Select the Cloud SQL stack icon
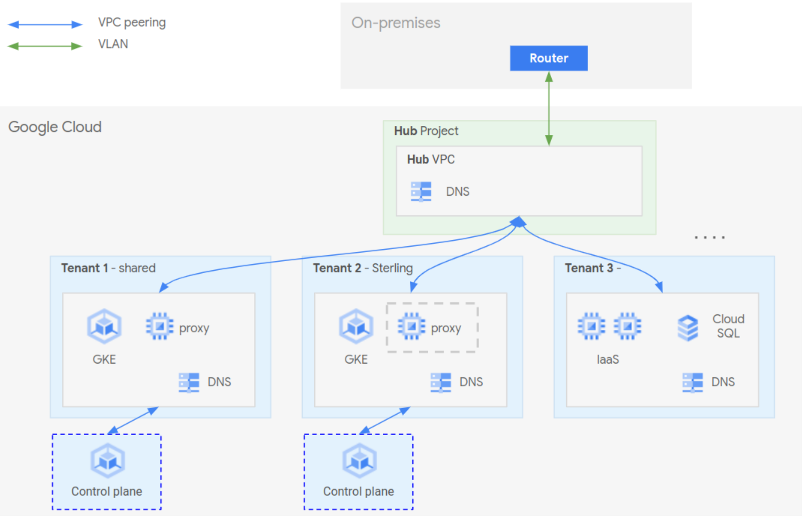 [x=688, y=328]
